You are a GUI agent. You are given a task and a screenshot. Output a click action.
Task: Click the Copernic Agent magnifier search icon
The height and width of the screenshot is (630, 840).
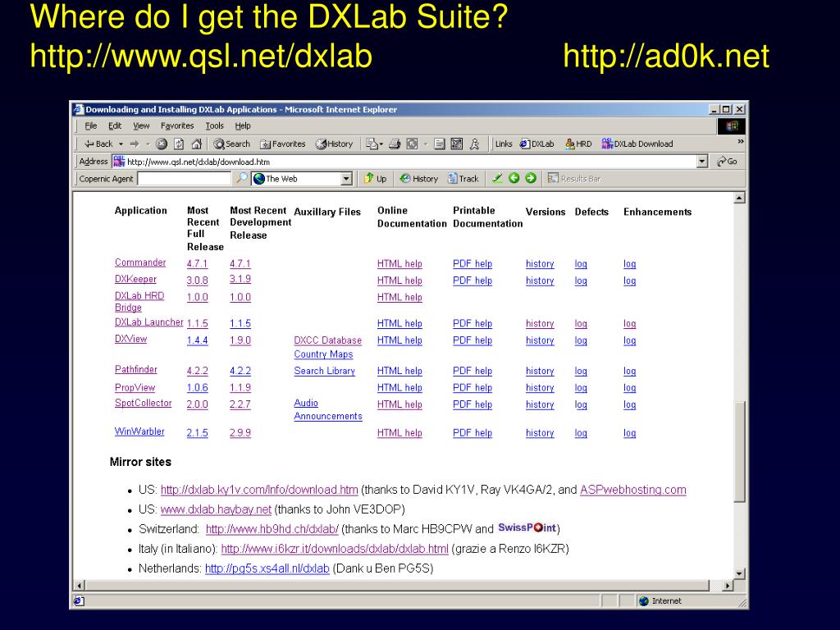(242, 178)
